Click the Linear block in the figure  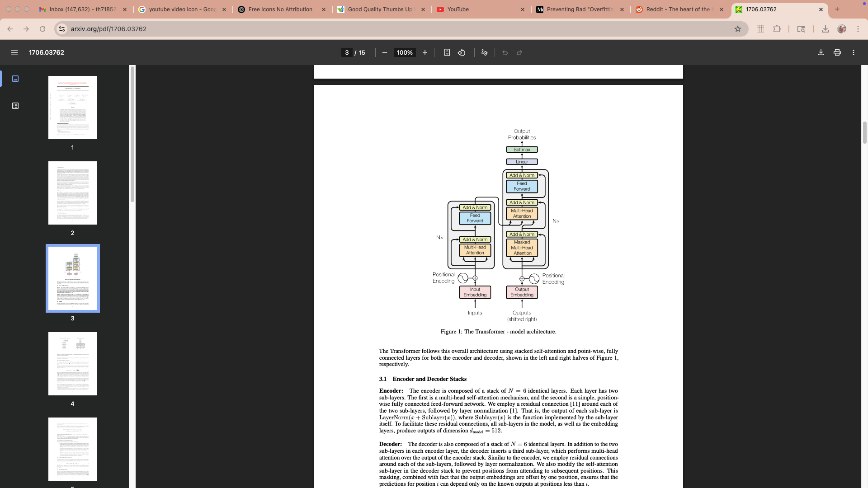(x=522, y=162)
